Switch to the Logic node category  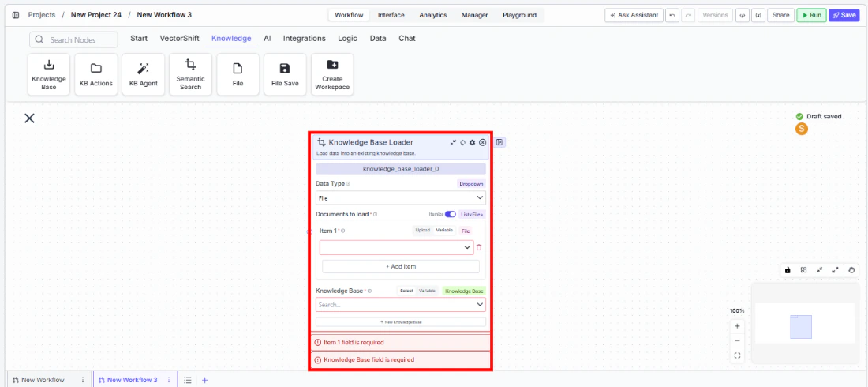348,38
